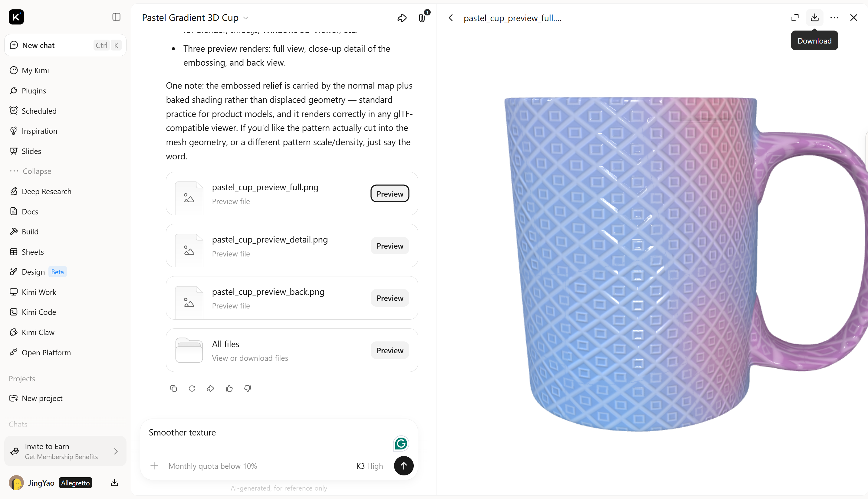
Task: Open the Deep Research menu item
Action: coord(46,191)
